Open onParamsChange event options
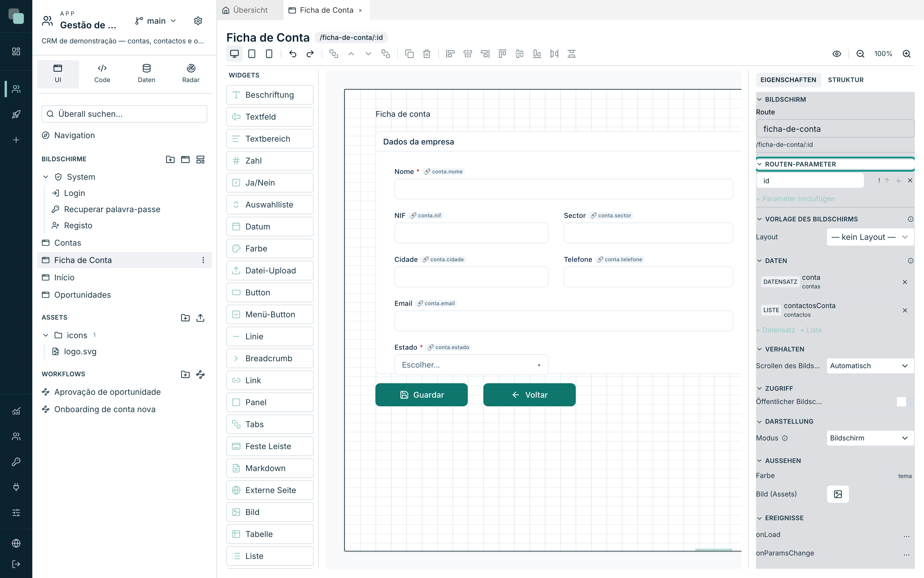Image resolution: width=924 pixels, height=578 pixels. tap(907, 553)
